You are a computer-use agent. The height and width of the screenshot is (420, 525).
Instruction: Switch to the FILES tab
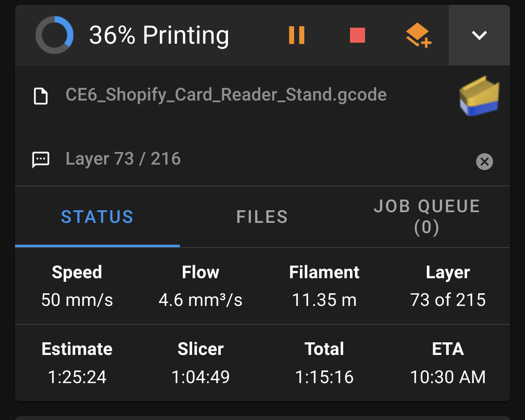point(262,217)
